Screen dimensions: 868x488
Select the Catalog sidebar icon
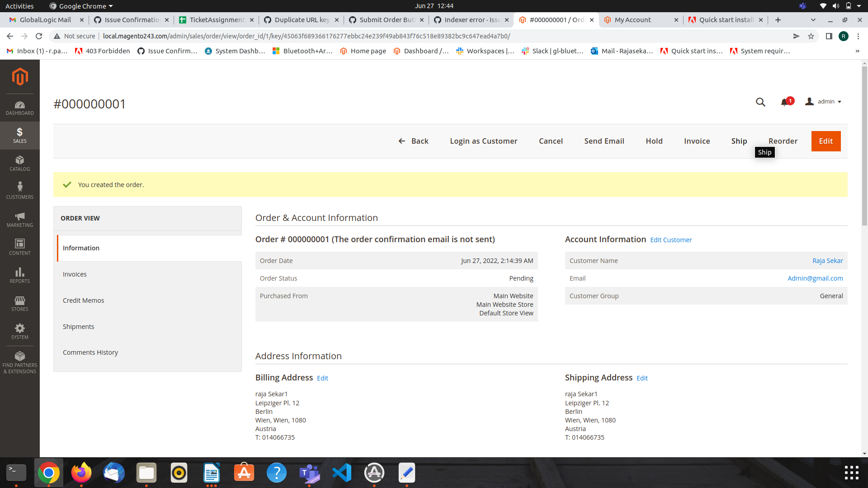pos(19,163)
